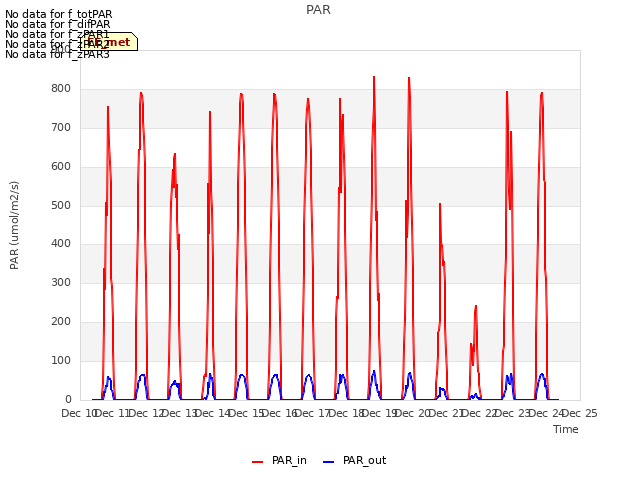Toggle the PAR_out legend entry
This screenshot has width=640, height=480.
coord(354,460)
